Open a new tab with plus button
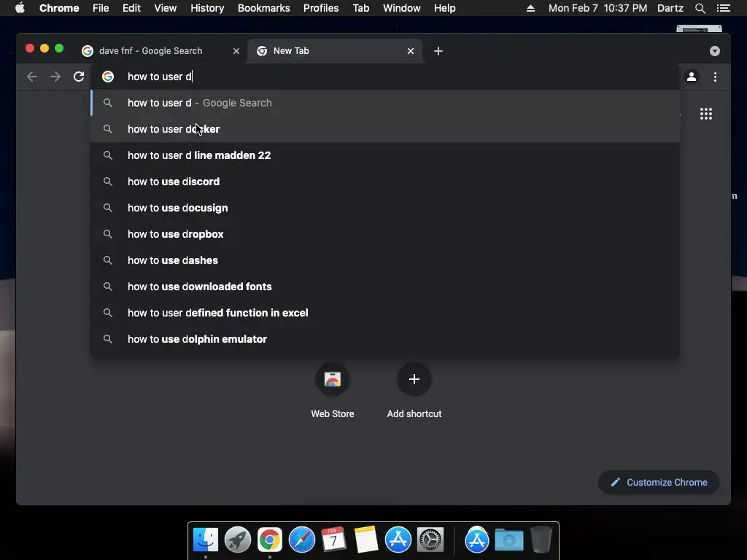 click(x=438, y=51)
